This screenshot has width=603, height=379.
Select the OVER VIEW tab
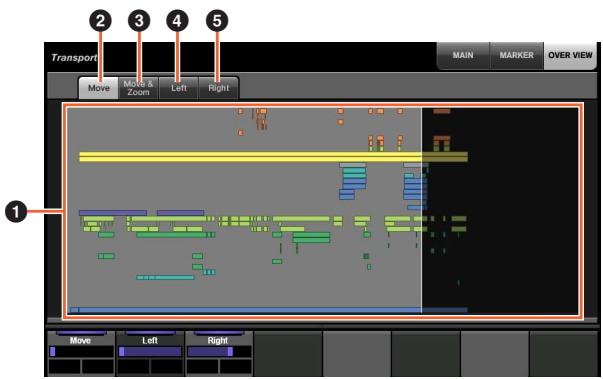click(x=570, y=55)
